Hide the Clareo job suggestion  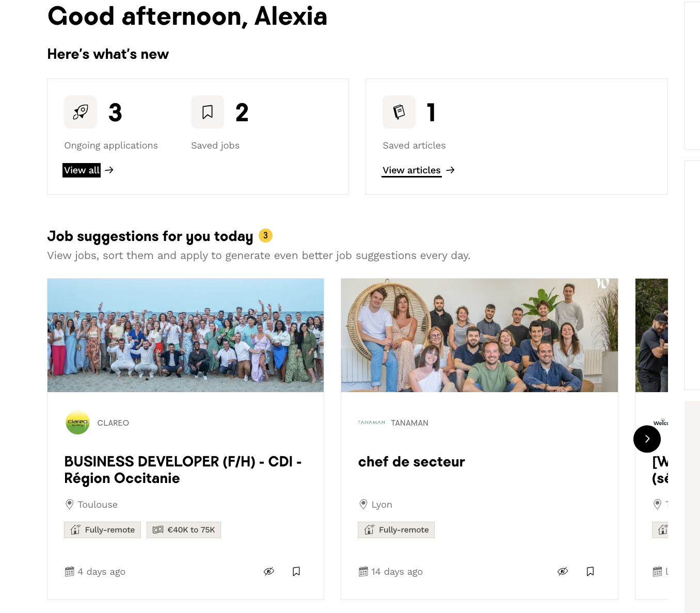[269, 571]
